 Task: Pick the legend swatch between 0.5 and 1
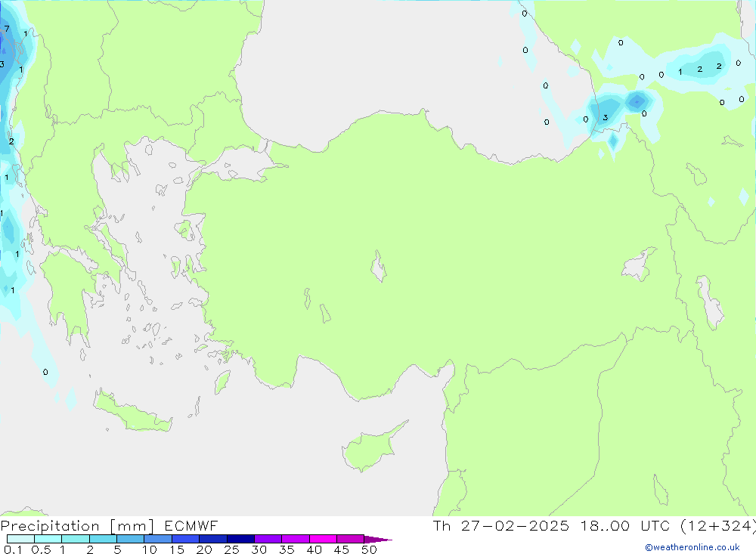pyautogui.click(x=48, y=539)
